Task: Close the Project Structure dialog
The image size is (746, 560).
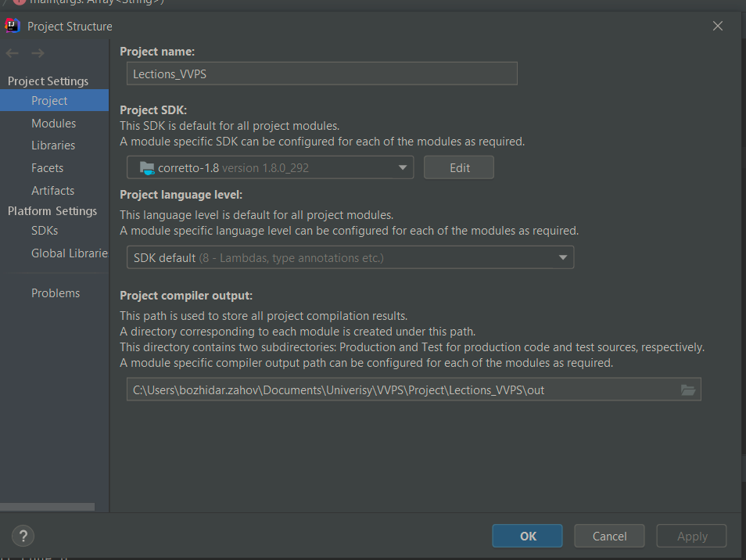Action: pyautogui.click(x=718, y=26)
